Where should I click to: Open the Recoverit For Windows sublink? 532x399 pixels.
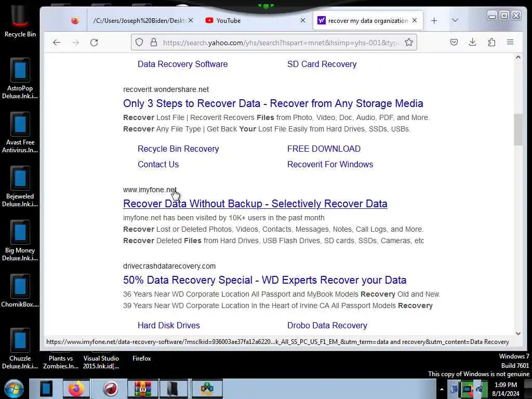(330, 164)
